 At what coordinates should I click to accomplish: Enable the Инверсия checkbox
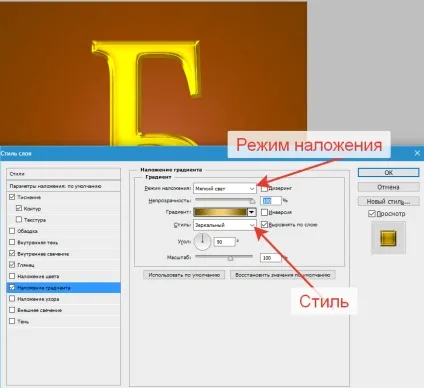[x=264, y=212]
